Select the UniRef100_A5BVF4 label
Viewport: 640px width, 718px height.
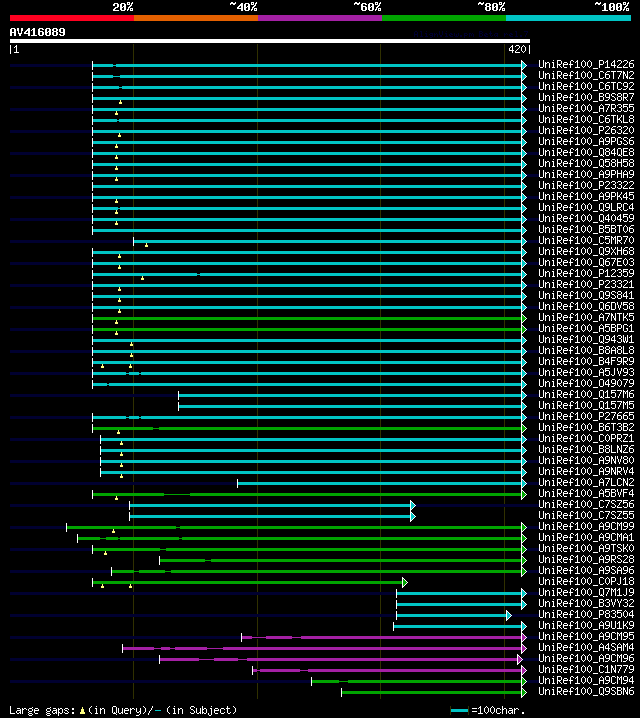click(x=586, y=493)
